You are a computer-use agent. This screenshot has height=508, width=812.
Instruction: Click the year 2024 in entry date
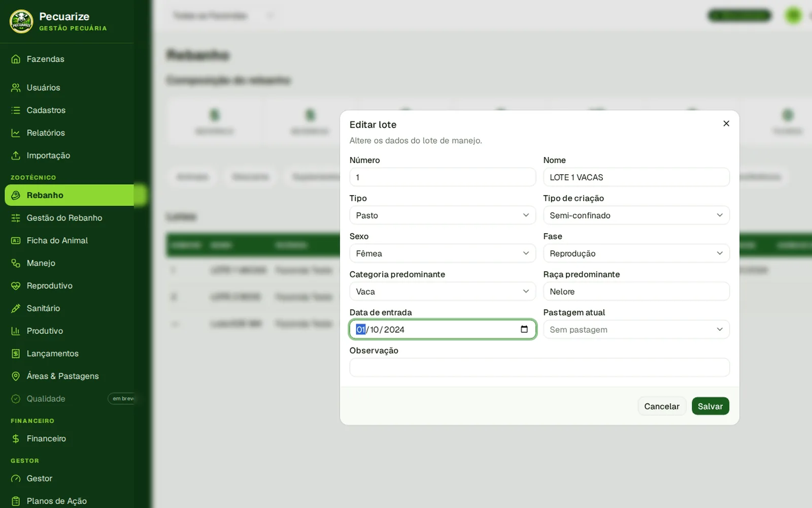394,330
